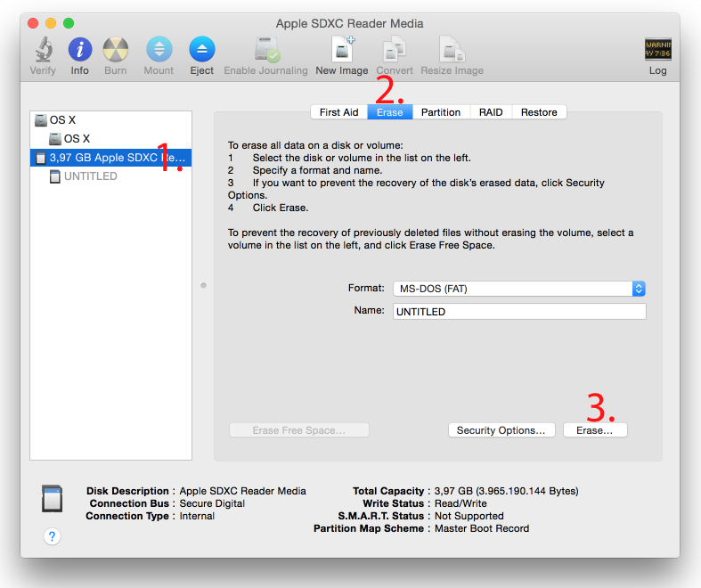701x588 pixels.
Task: Switch to the Partition tab
Action: coord(441,112)
